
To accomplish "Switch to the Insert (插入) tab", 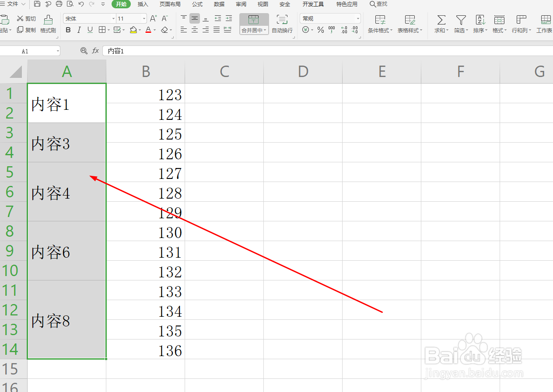I will [x=143, y=4].
